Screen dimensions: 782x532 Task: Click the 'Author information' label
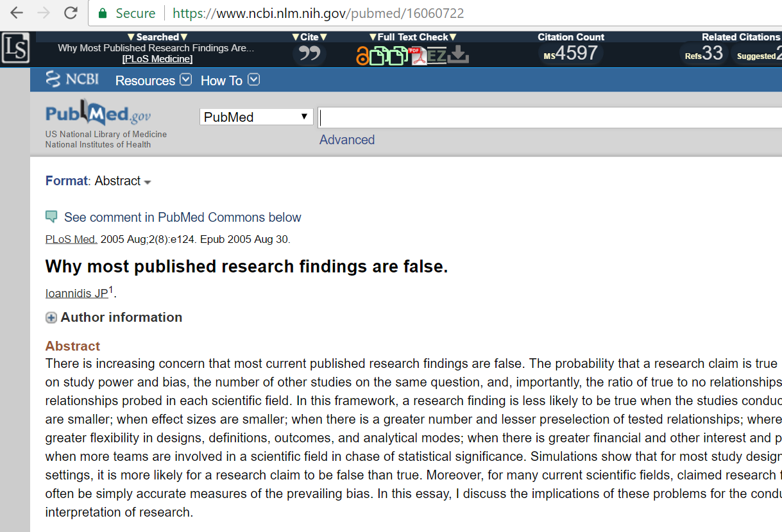(x=121, y=317)
